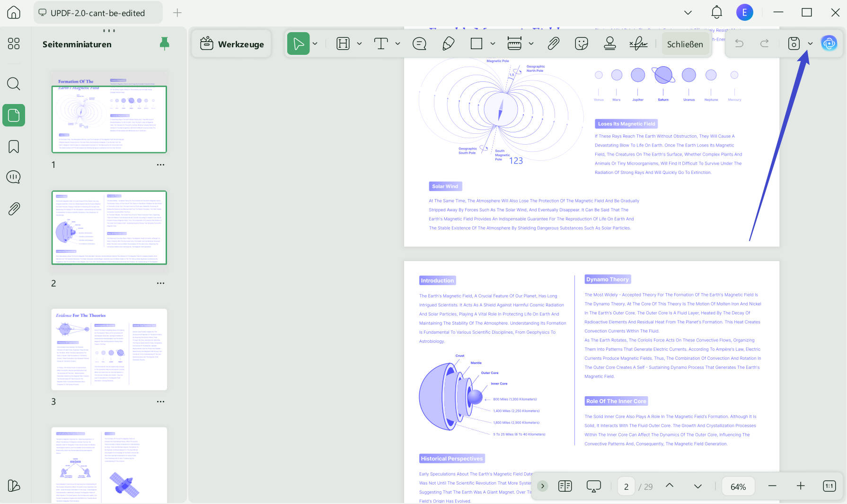Image resolution: width=847 pixels, height=504 pixels.
Task: Add a new tab
Action: (x=177, y=13)
